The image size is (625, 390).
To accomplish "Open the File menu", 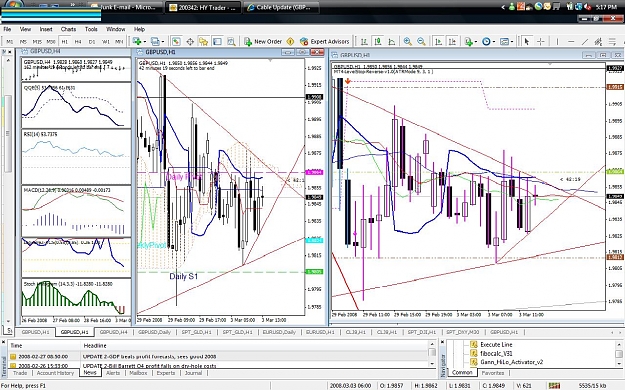I will pos(7,29).
